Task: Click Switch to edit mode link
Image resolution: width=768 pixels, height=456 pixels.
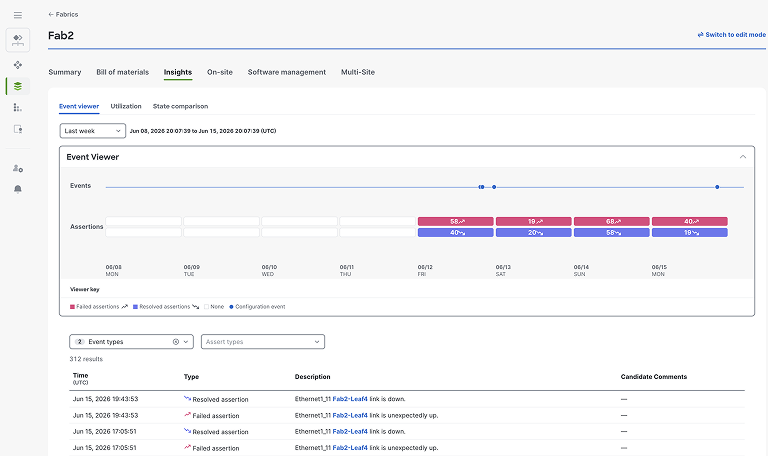Action: [x=732, y=35]
